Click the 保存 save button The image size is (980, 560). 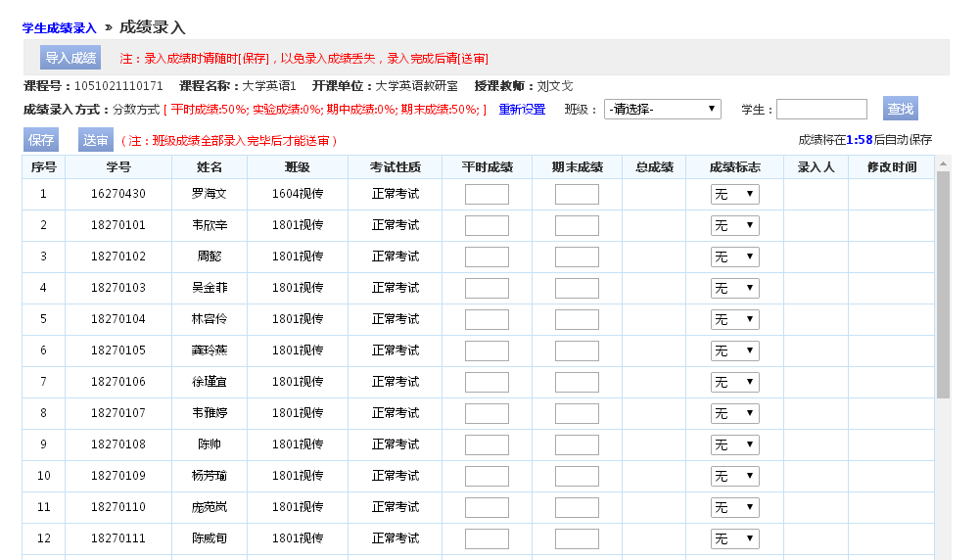pos(41,140)
